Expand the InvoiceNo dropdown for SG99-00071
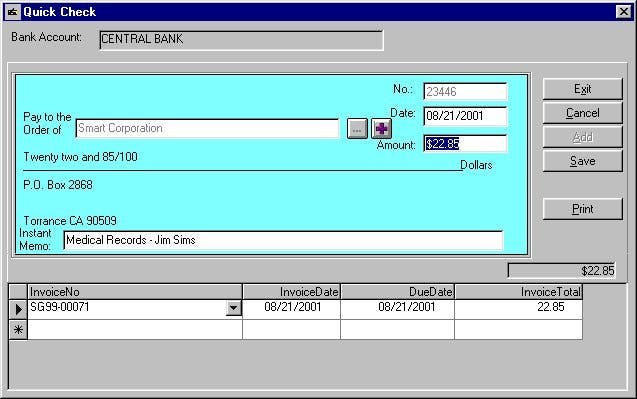The image size is (637, 399). pyautogui.click(x=234, y=308)
